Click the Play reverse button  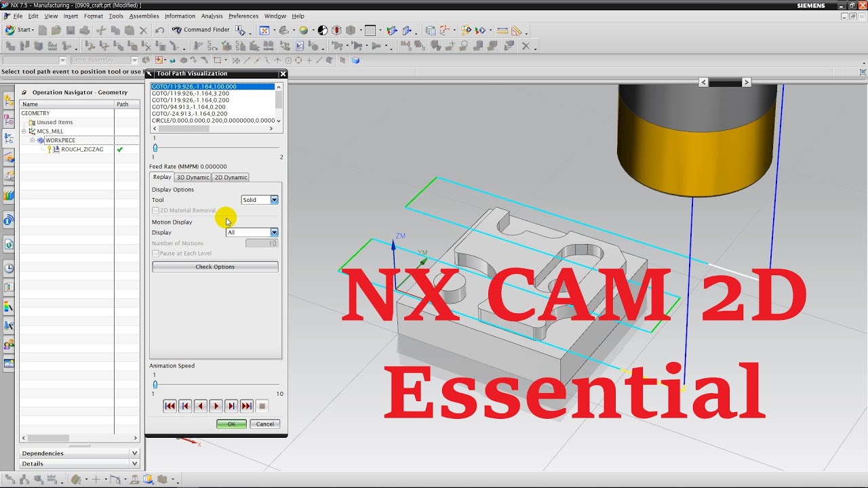pyautogui.click(x=200, y=406)
